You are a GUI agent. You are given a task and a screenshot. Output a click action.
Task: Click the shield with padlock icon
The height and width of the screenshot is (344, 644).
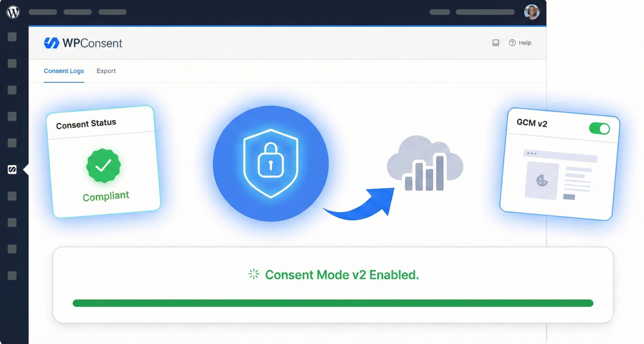pyautogui.click(x=271, y=164)
